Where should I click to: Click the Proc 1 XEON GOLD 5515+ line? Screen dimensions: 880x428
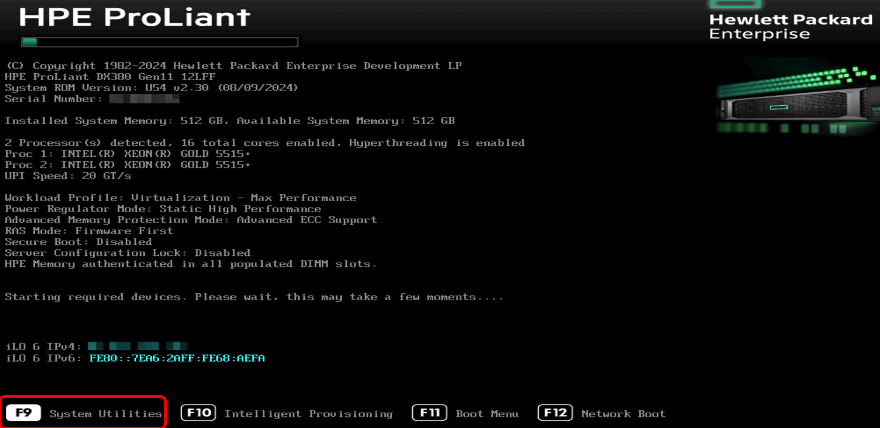(127, 154)
